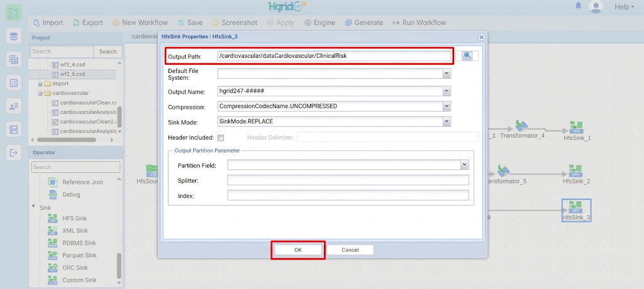Select the Custom Sink operator icon
The height and width of the screenshot is (289, 644).
(53, 280)
